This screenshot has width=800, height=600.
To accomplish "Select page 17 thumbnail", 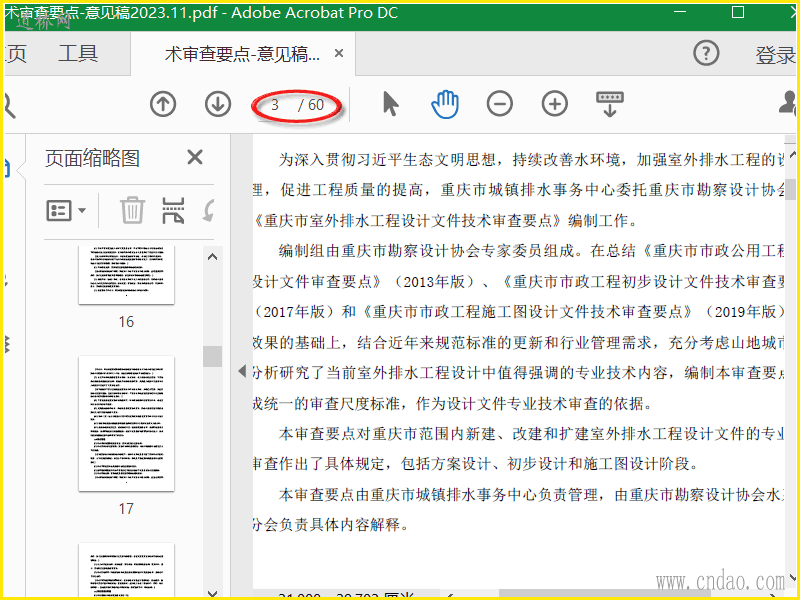I will tap(127, 423).
